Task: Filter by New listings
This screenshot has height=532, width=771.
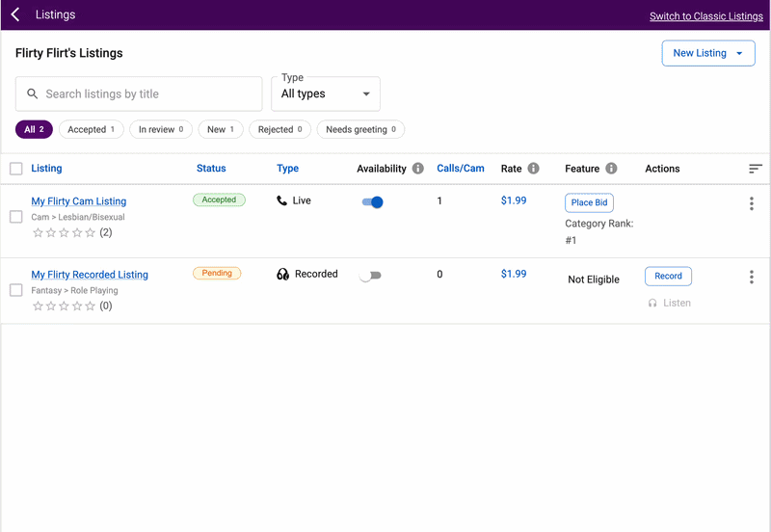Action: 221,129
